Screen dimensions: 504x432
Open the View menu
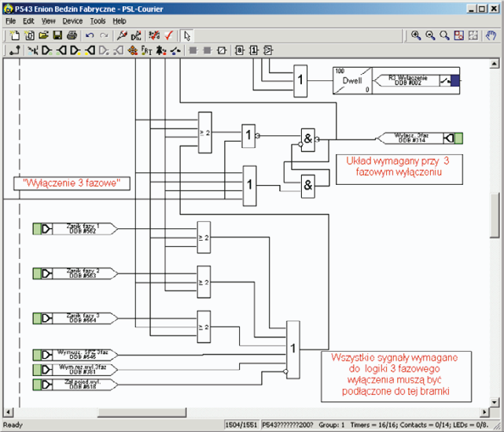pos(48,21)
